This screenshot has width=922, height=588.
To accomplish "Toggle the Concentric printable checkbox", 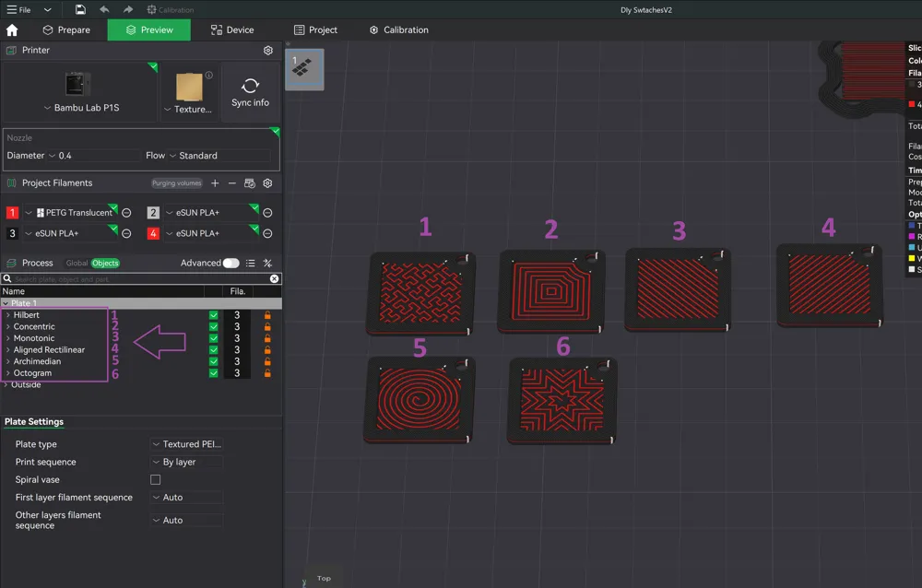I will pos(214,327).
